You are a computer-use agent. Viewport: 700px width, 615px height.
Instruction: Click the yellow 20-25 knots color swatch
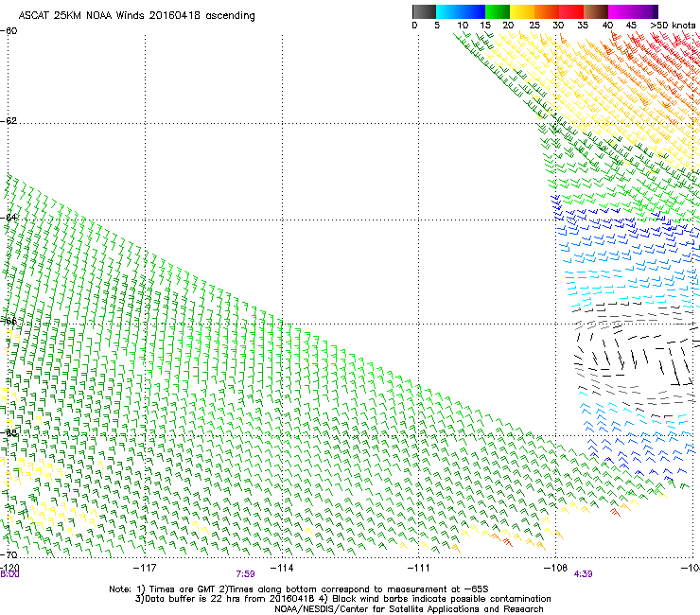point(522,11)
